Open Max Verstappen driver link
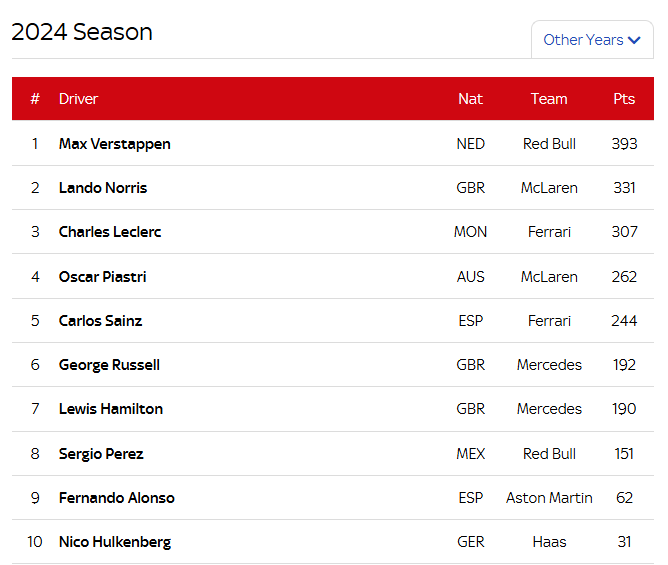The height and width of the screenshot is (565, 668). point(115,144)
